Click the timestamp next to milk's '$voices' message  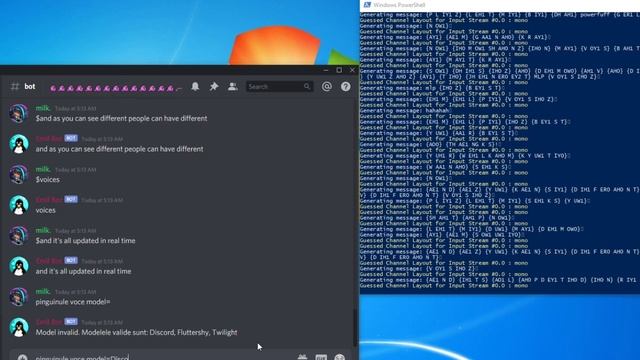pos(76,169)
